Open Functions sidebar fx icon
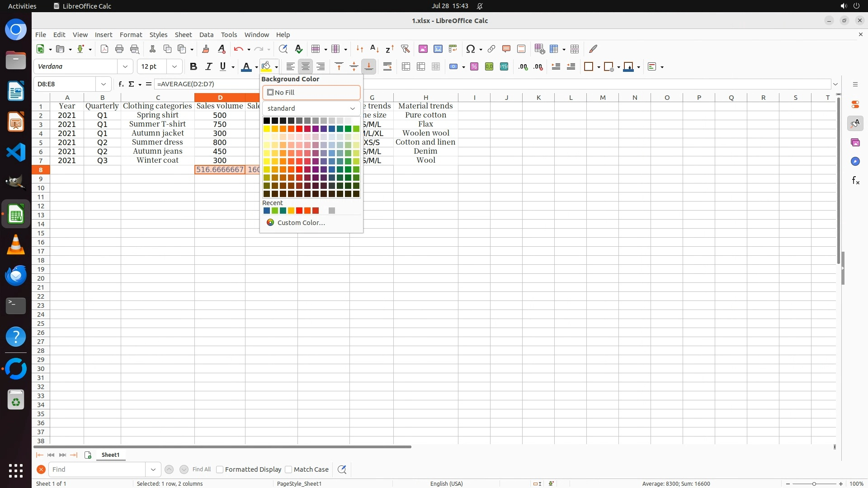Image resolution: width=868 pixels, height=488 pixels. pyautogui.click(x=855, y=181)
